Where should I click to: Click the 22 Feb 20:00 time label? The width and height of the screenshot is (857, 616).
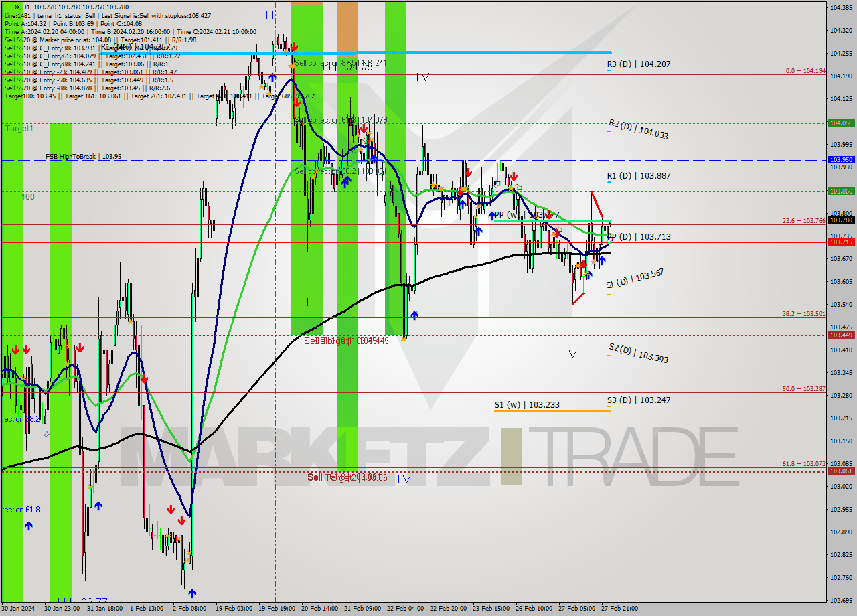coord(448,609)
